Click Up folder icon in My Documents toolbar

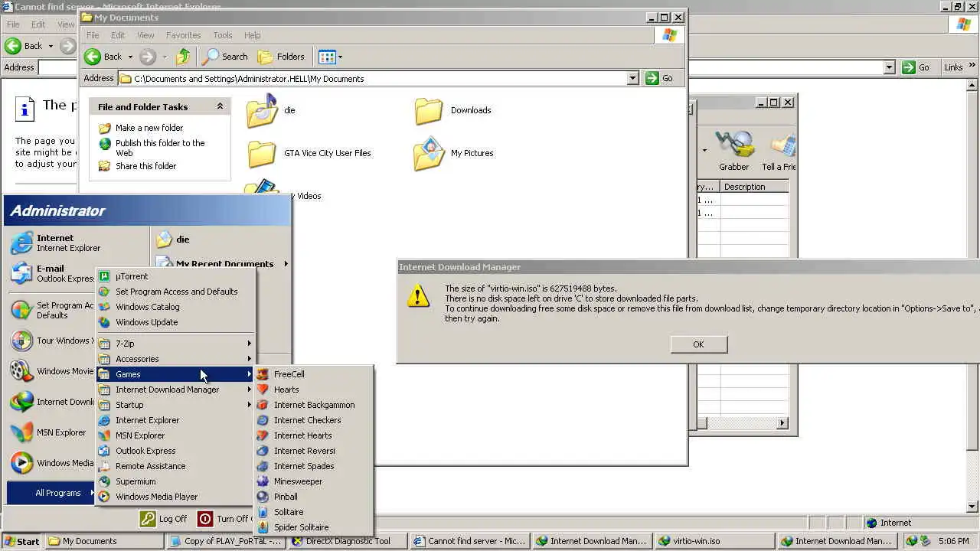(x=183, y=57)
